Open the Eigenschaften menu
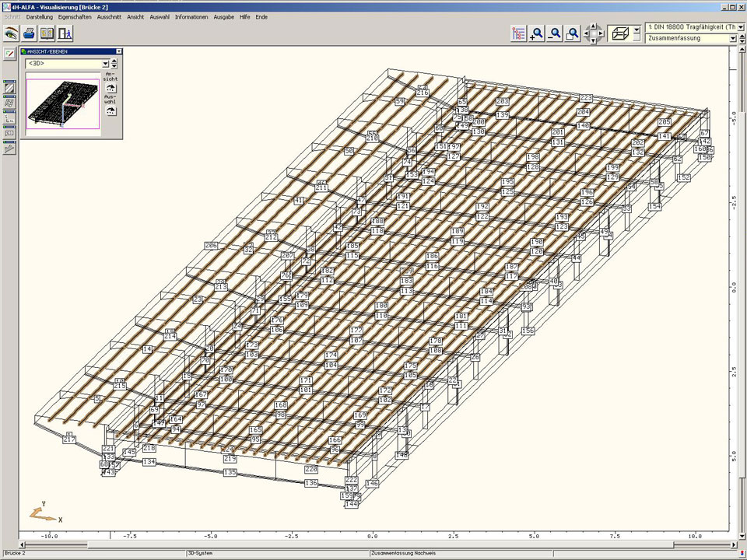747x560 pixels. (x=75, y=16)
